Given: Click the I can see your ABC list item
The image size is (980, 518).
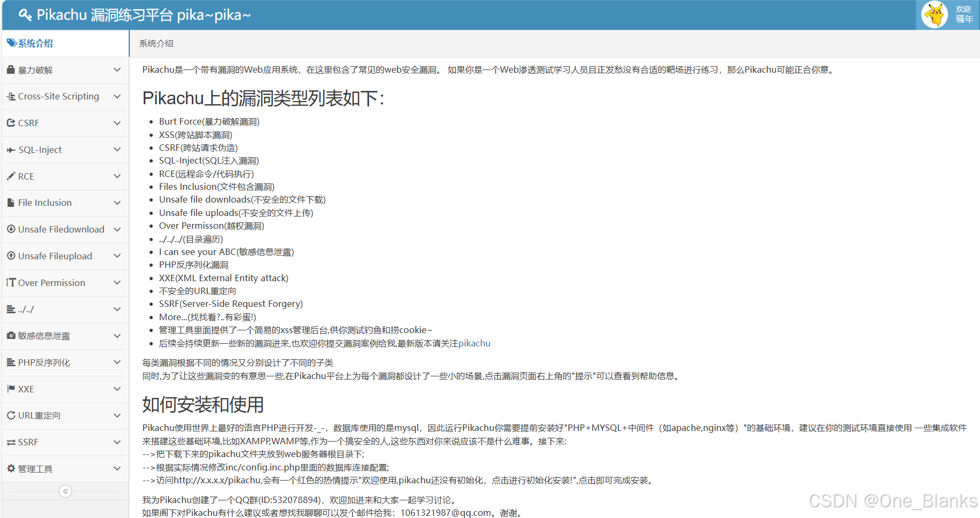Looking at the screenshot, I should [x=226, y=252].
